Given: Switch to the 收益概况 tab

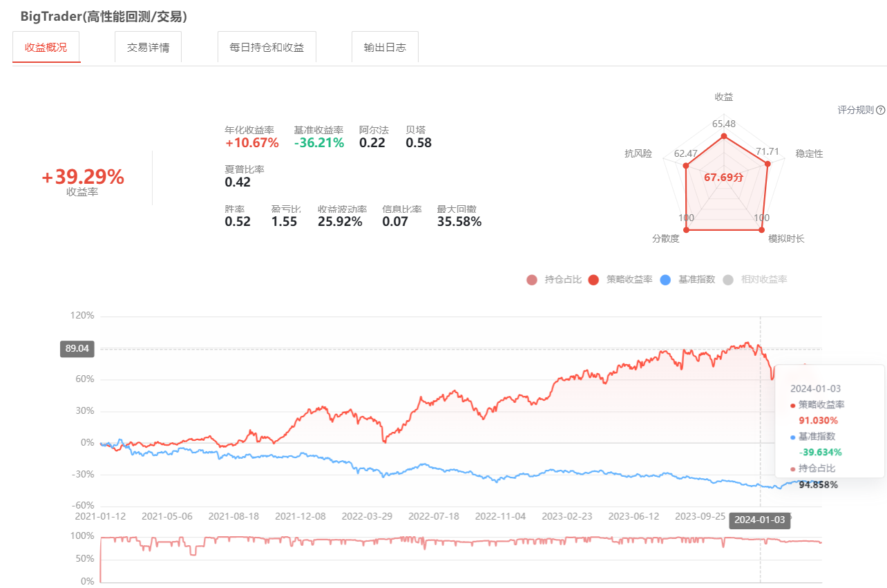Looking at the screenshot, I should [46, 48].
